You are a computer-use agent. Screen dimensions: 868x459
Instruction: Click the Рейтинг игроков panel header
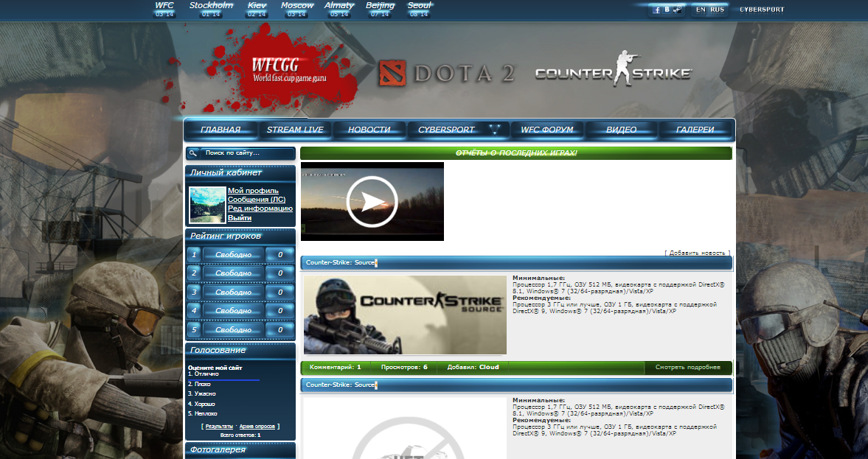tap(240, 236)
